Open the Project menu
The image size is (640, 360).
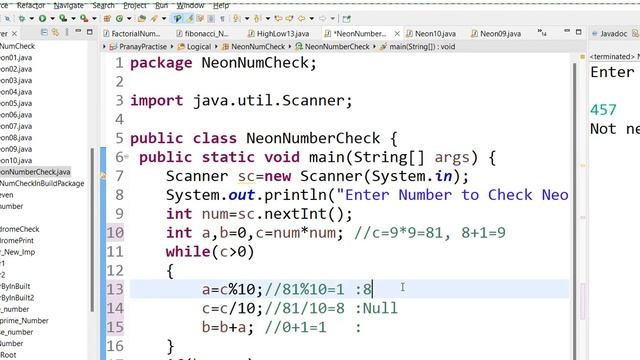point(135,5)
